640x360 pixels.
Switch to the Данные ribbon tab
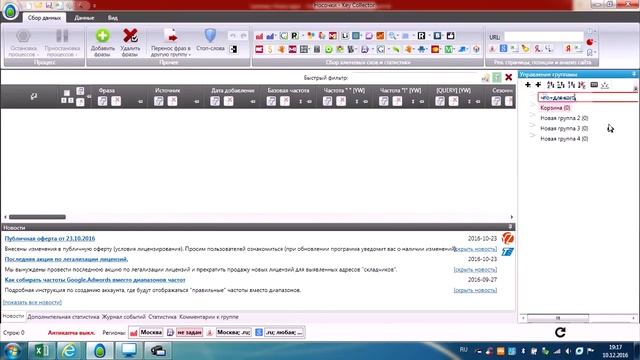point(84,18)
